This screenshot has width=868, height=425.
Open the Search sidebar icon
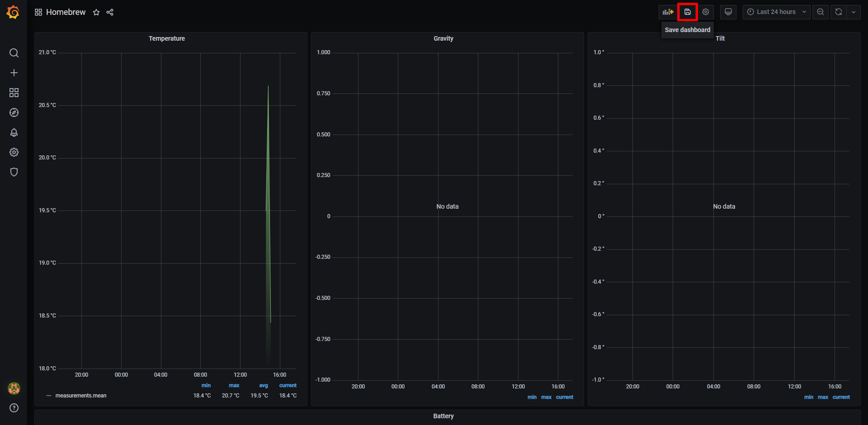pyautogui.click(x=14, y=53)
